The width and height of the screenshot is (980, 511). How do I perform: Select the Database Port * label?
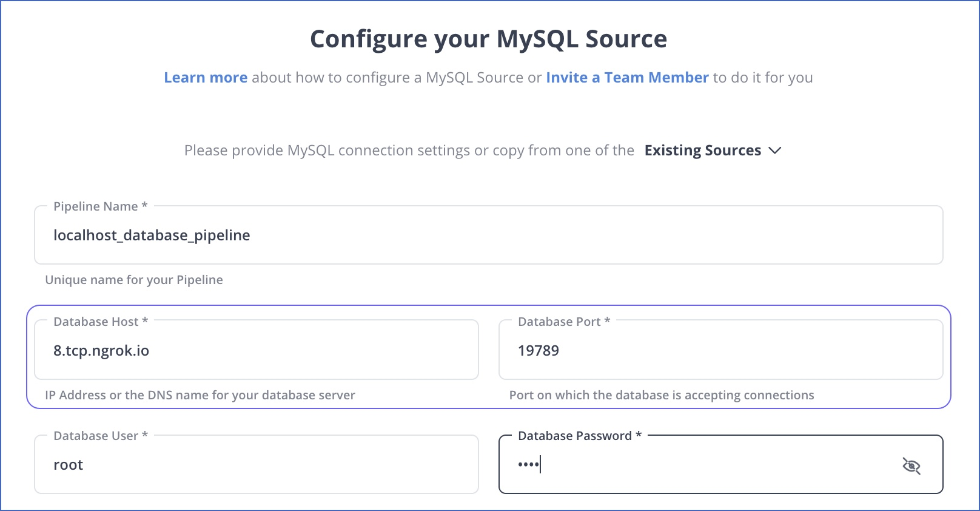(x=564, y=322)
